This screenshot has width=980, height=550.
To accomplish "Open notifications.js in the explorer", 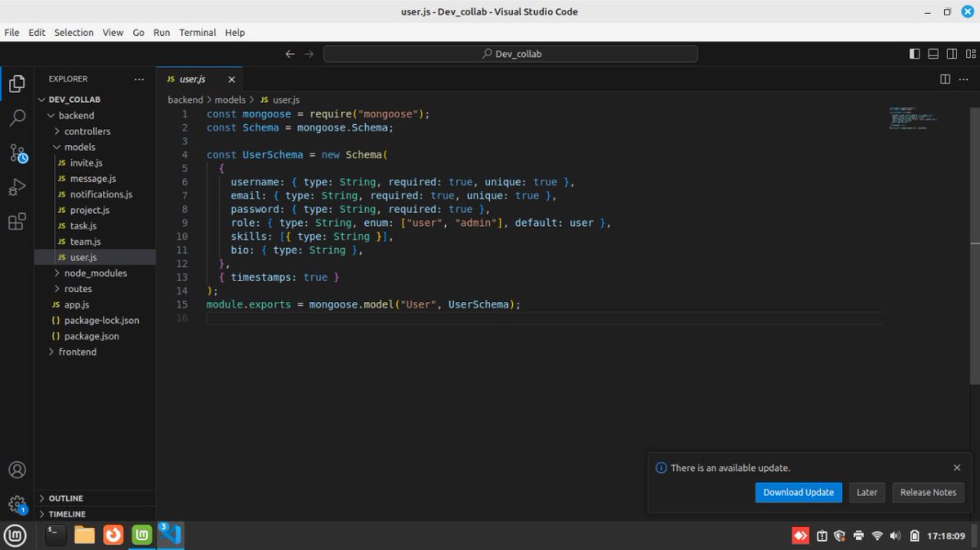I will tap(95, 194).
